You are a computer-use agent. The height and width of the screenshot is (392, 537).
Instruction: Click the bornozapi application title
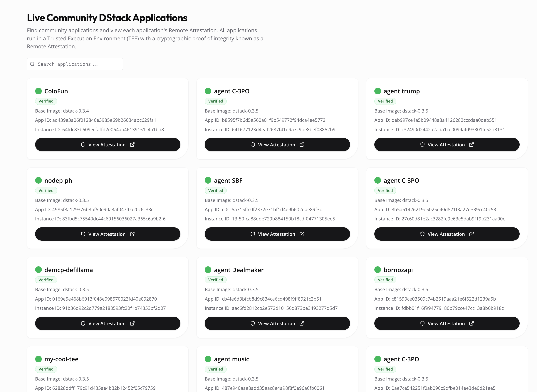(x=398, y=270)
